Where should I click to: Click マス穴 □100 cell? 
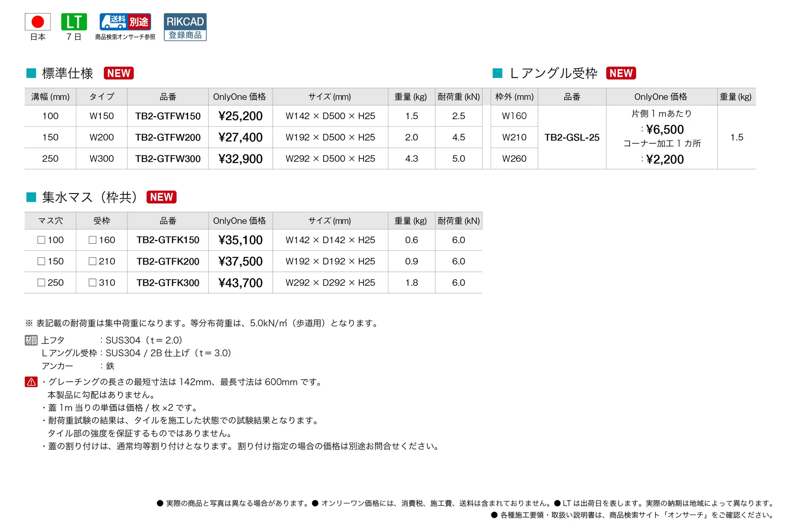[50, 240]
